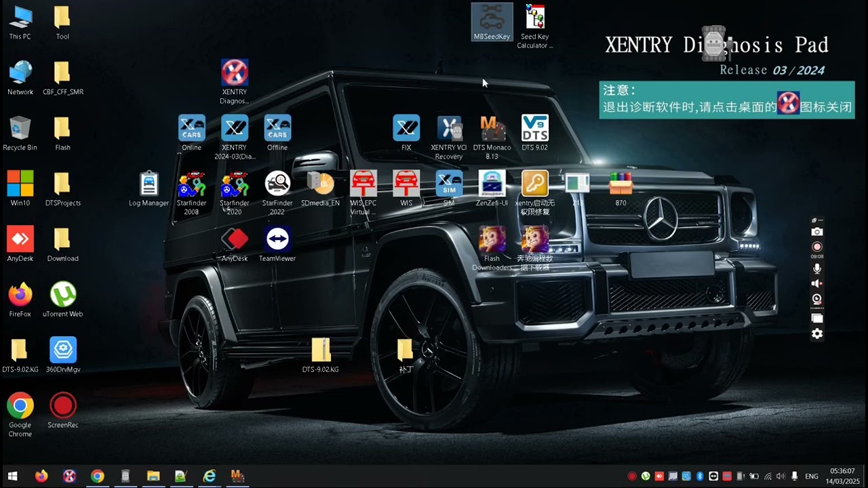
Task: Open Bluetooth tray icon
Action: 700,476
